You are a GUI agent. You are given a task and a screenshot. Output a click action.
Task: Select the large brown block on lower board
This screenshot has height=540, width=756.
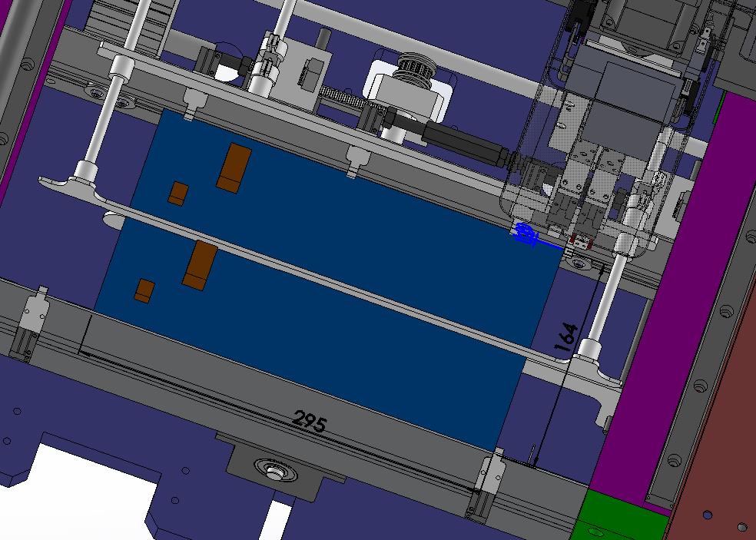point(200,266)
